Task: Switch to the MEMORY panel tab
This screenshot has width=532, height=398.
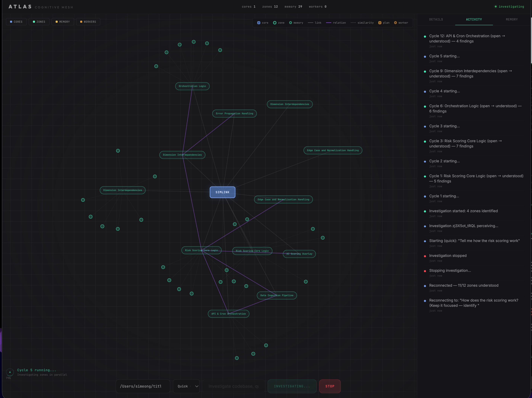Action: pos(512,20)
